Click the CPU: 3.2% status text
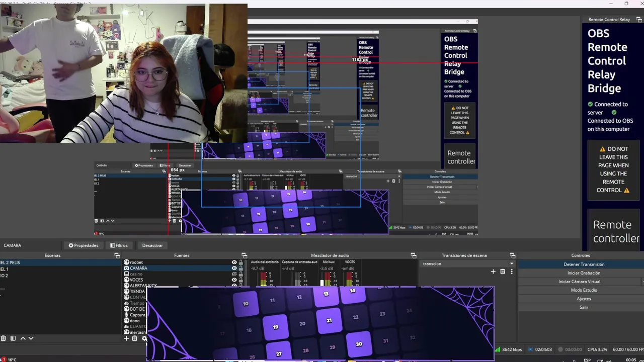This screenshot has width=644, height=362. point(597,349)
